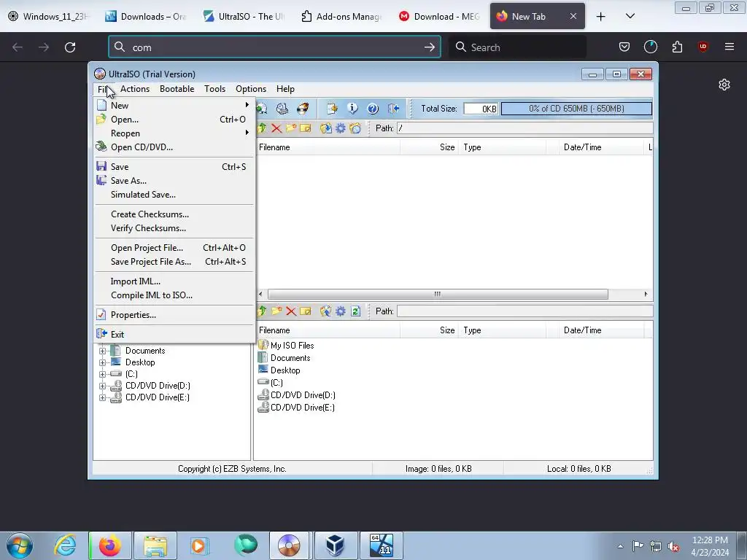Expand the Desktop tree node
Image resolution: width=747 pixels, height=560 pixels.
tap(102, 362)
